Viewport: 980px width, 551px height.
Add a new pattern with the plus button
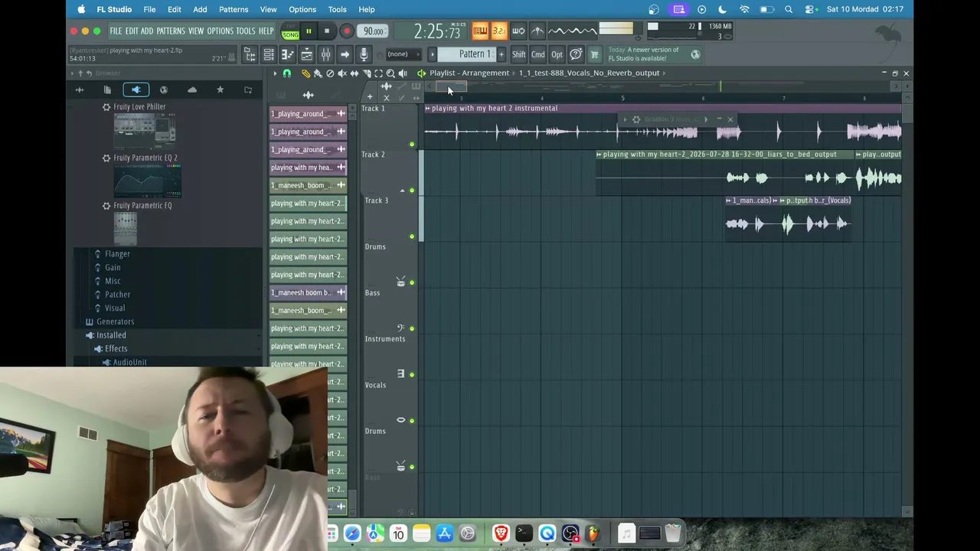point(501,54)
